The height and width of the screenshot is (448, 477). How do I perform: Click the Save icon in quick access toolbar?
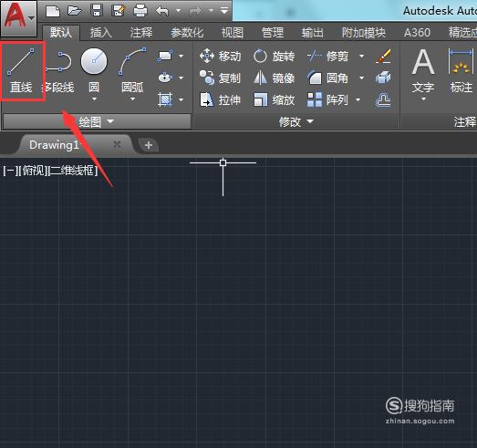[x=97, y=11]
